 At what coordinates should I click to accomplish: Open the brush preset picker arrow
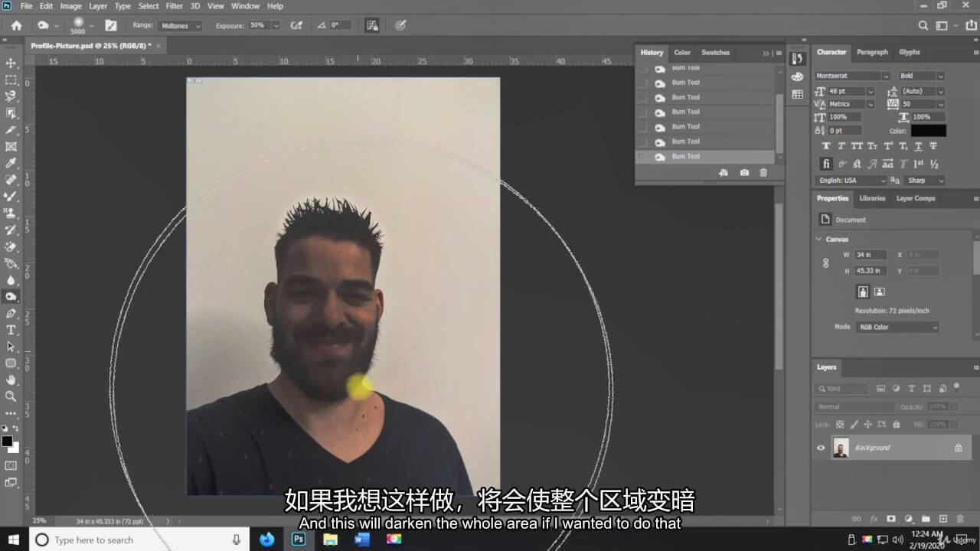(x=91, y=25)
